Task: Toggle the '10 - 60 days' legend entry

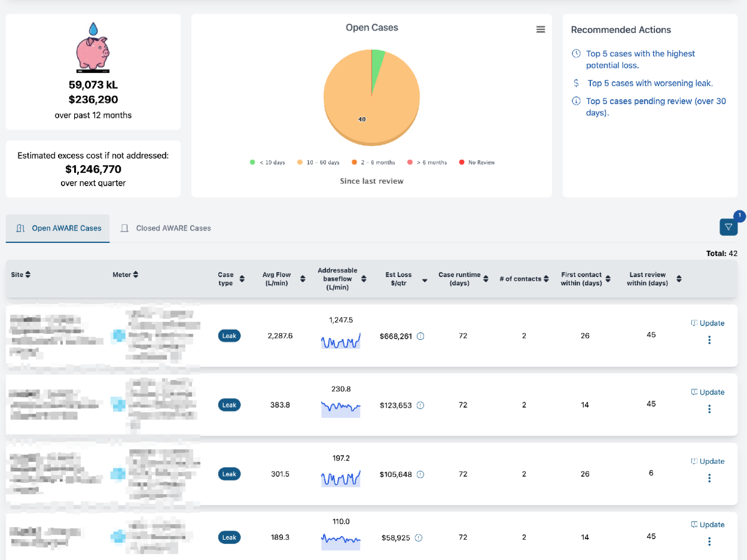Action: (318, 162)
